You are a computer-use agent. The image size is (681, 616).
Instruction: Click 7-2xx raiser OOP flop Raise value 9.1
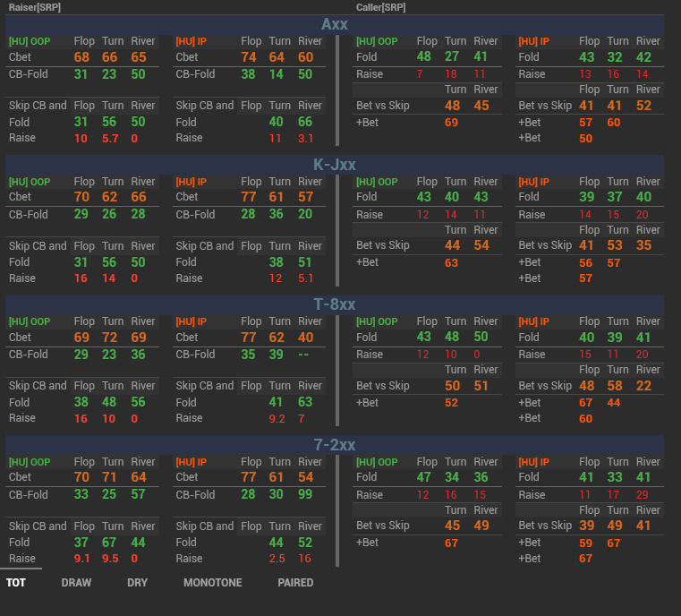pos(81,558)
